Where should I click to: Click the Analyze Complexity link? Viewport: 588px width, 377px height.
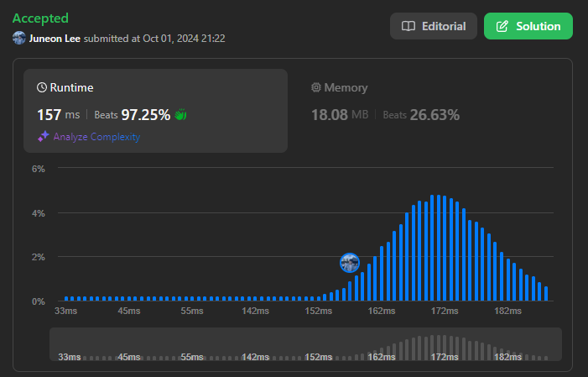point(96,137)
